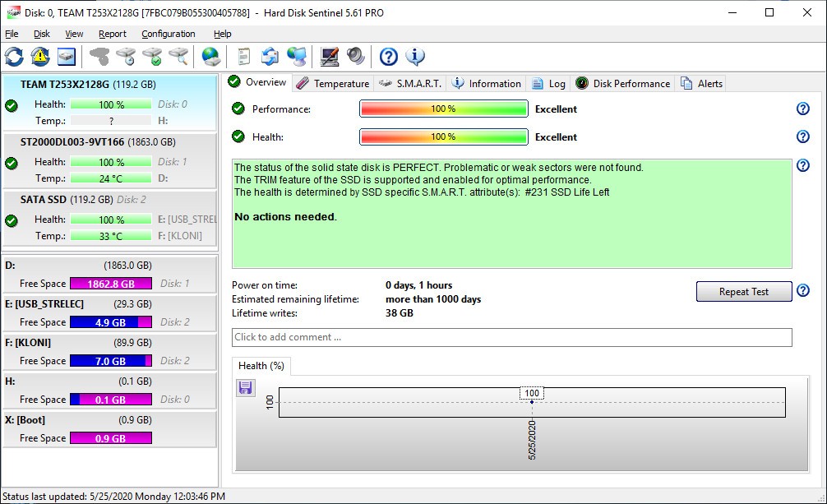Click the globe with disk toolbar icon
This screenshot has height=504, width=827.
pyautogui.click(x=211, y=57)
